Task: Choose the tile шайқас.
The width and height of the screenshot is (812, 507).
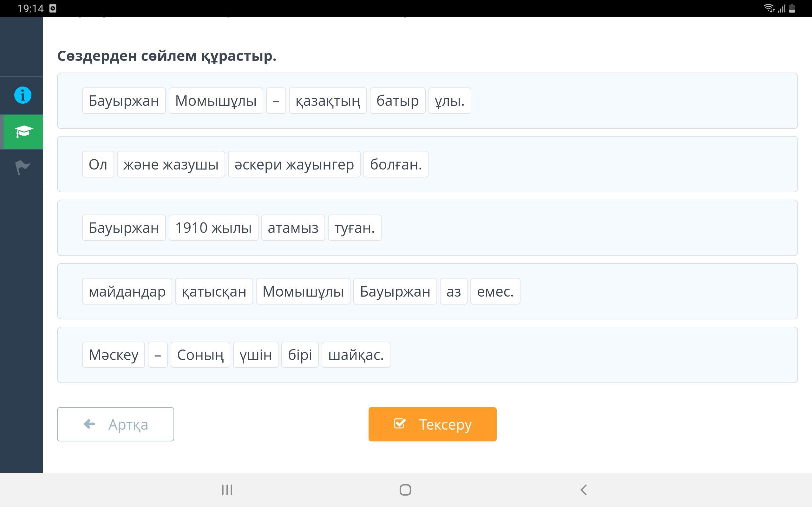Action: (x=356, y=355)
